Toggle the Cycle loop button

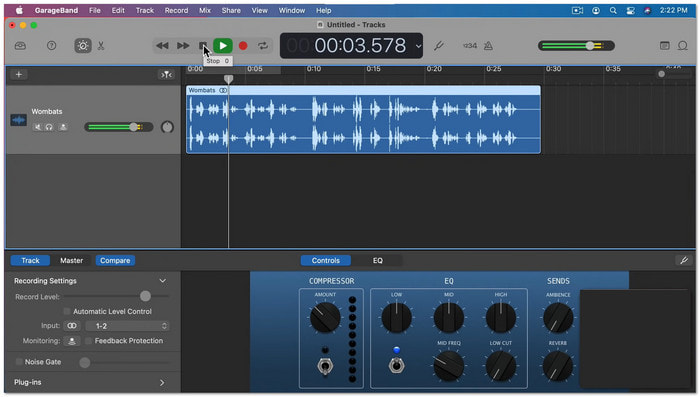tap(263, 46)
